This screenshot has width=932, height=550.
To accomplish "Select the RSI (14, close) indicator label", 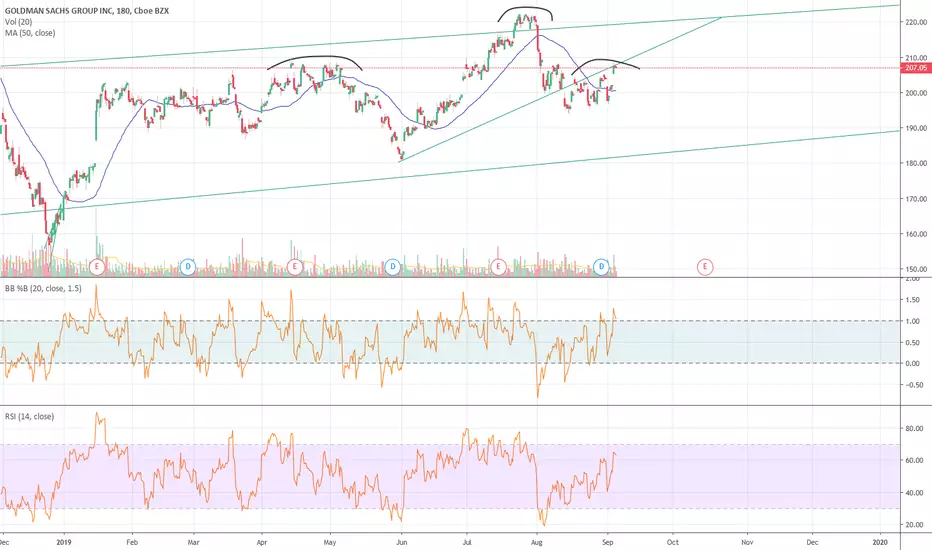I will pyautogui.click(x=29, y=417).
